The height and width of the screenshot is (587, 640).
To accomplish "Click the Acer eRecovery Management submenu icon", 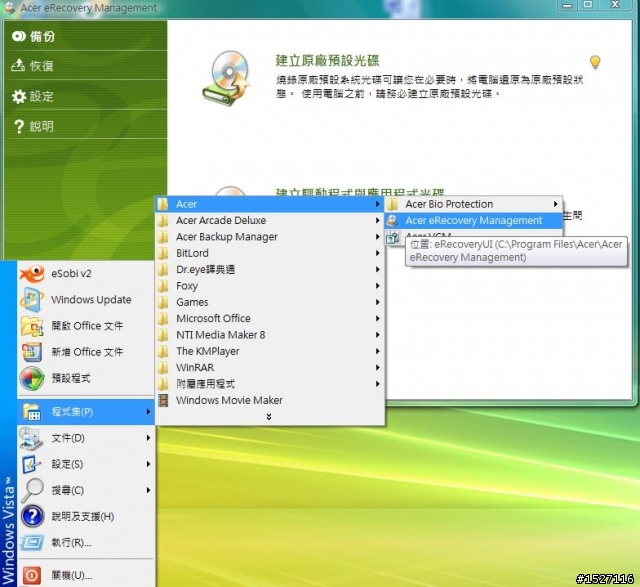I will 393,220.
